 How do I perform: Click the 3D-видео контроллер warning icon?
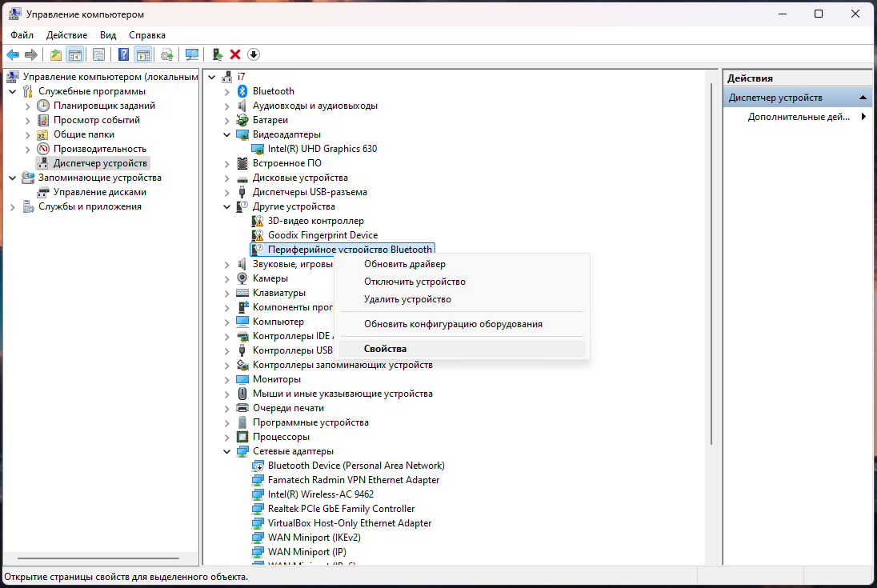(x=258, y=221)
